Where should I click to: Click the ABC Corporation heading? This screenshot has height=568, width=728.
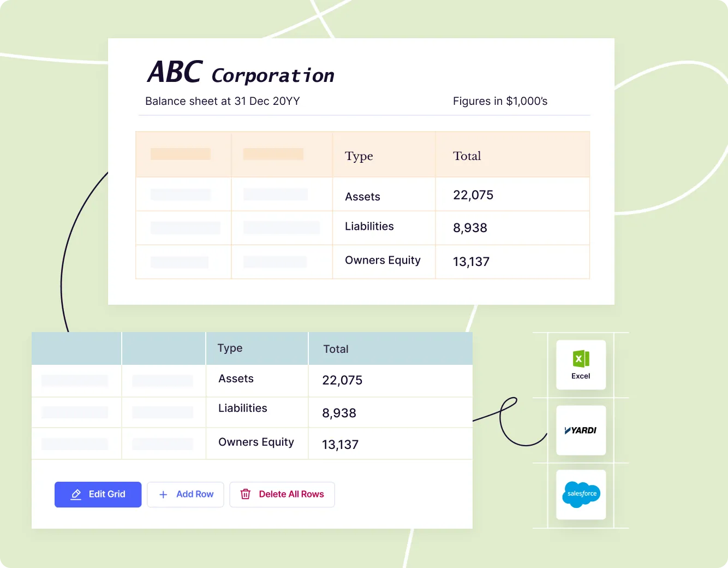(x=240, y=72)
